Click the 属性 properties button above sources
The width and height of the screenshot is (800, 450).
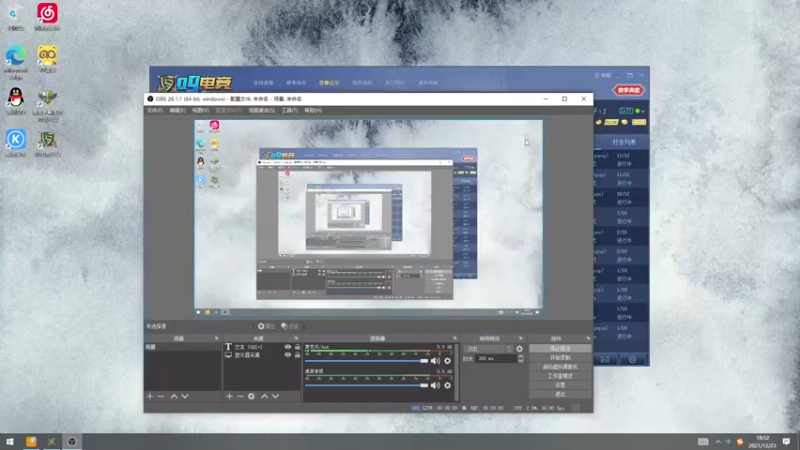tap(266, 326)
